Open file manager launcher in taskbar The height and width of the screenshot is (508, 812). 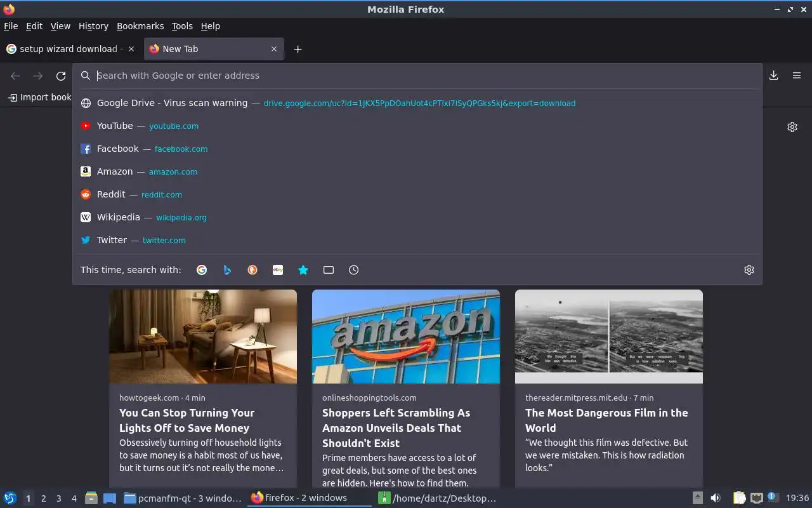point(91,498)
